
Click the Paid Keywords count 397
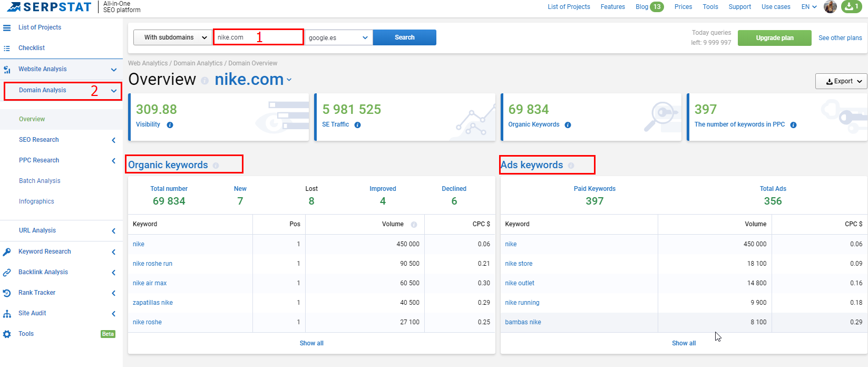(594, 201)
